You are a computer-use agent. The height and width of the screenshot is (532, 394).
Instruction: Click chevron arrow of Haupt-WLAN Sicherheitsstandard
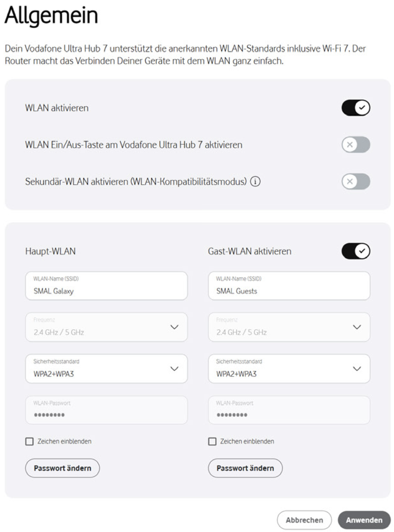tap(175, 369)
